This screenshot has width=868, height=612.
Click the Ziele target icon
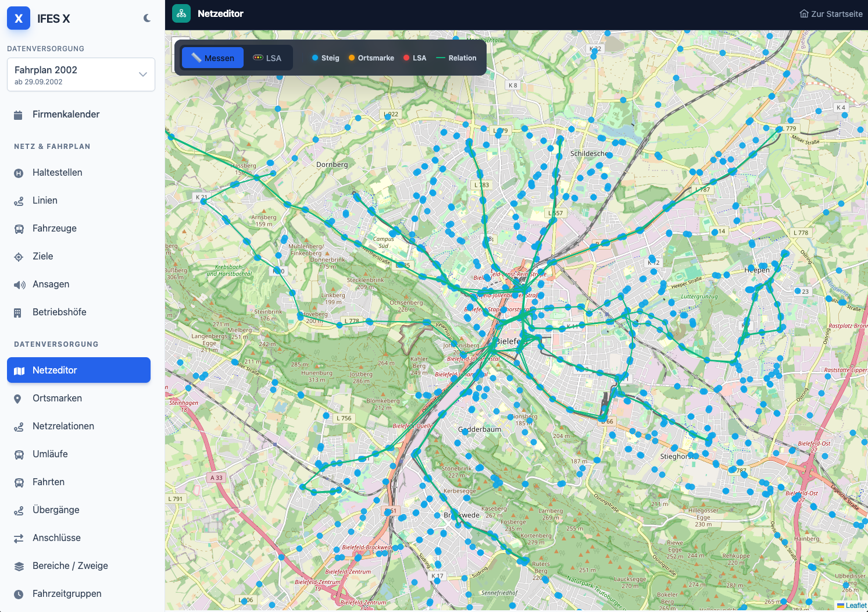[19, 257]
